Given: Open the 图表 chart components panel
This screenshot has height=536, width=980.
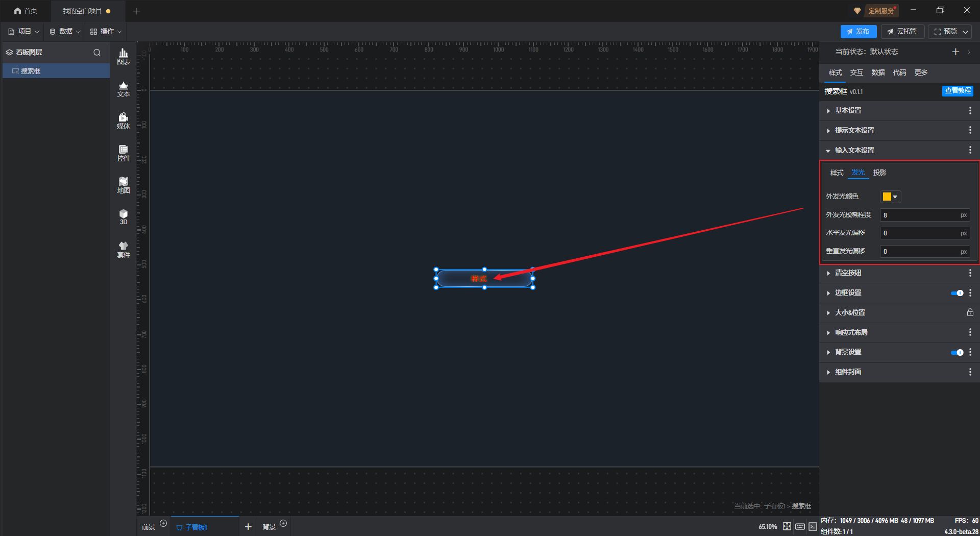Looking at the screenshot, I should point(124,57).
